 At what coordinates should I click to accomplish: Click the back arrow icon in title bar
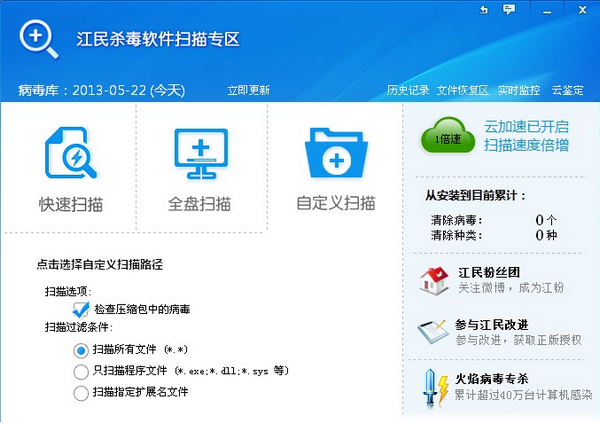tap(484, 10)
